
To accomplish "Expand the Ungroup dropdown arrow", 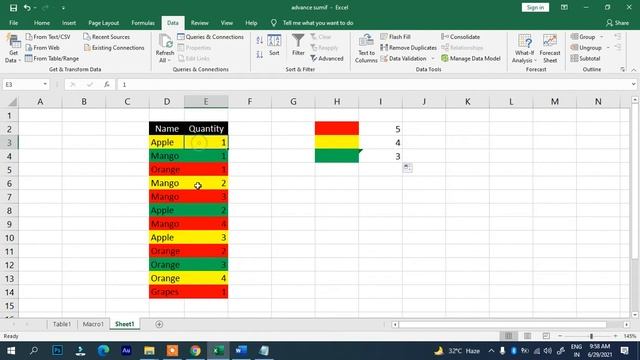I will (608, 48).
